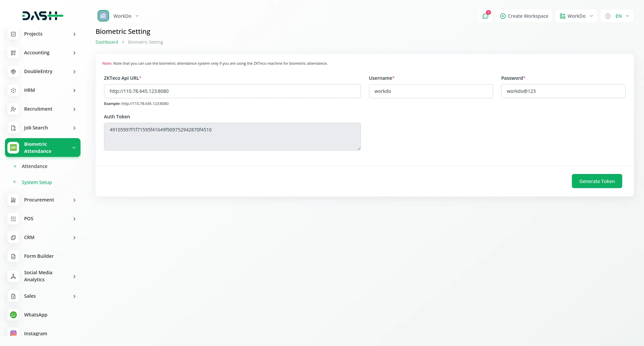Collapse the Biometric Attendance section

[74, 148]
